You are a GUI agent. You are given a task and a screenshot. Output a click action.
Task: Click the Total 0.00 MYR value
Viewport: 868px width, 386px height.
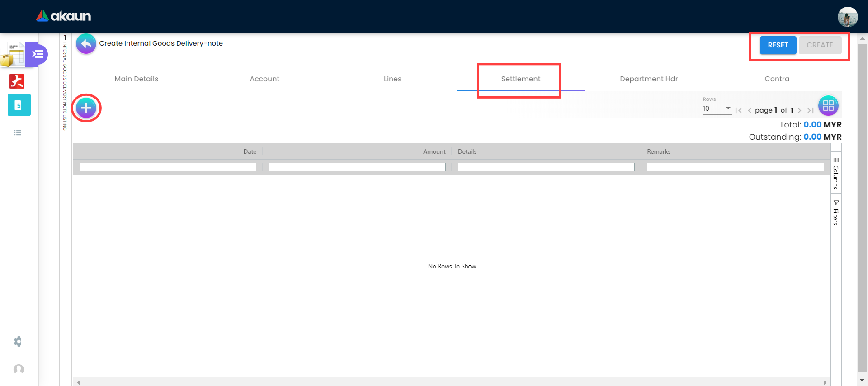click(822, 125)
